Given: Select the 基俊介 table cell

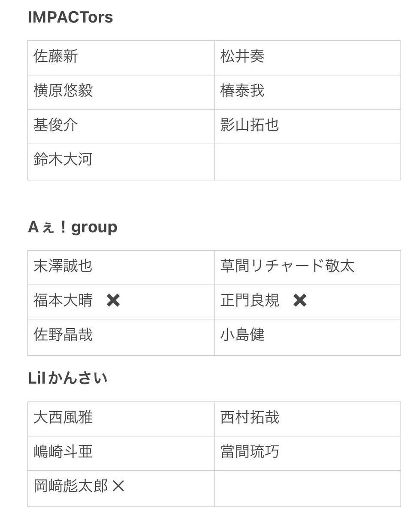Looking at the screenshot, I should pos(121,127).
